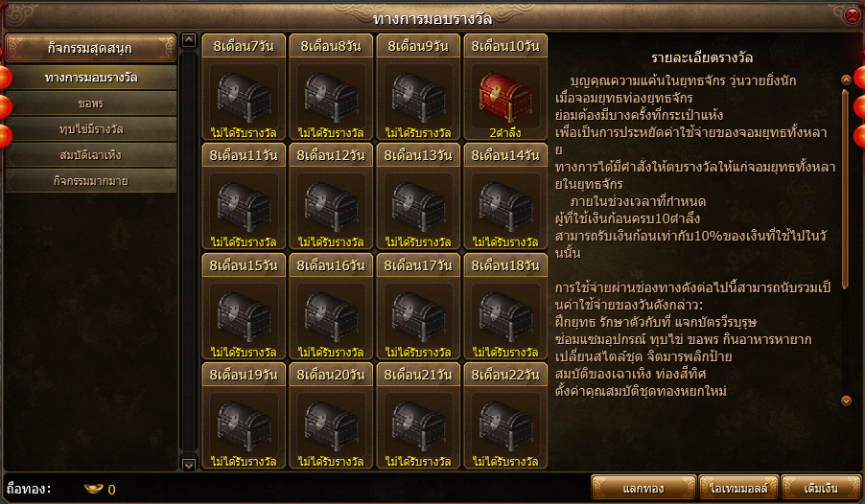Open the ไอเทมมอลล์ button
Viewport: 865px width, 504px height.
tap(738, 488)
